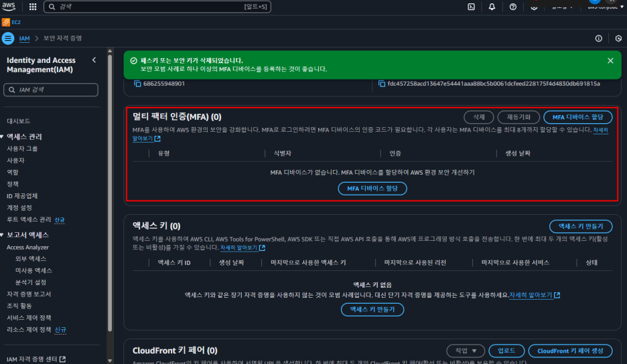
Task: Open the AWS home logo
Action: coord(9,7)
